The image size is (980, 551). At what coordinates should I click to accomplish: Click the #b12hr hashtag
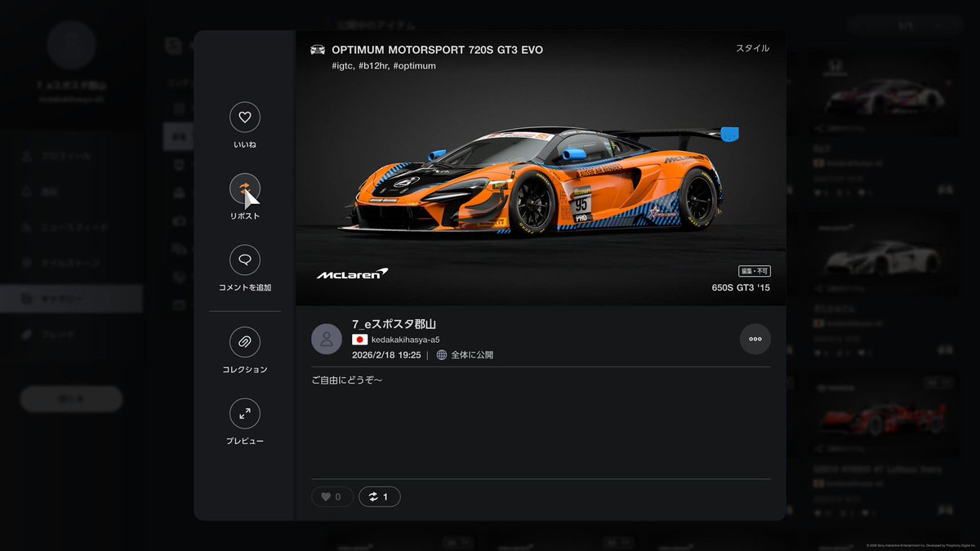(373, 65)
